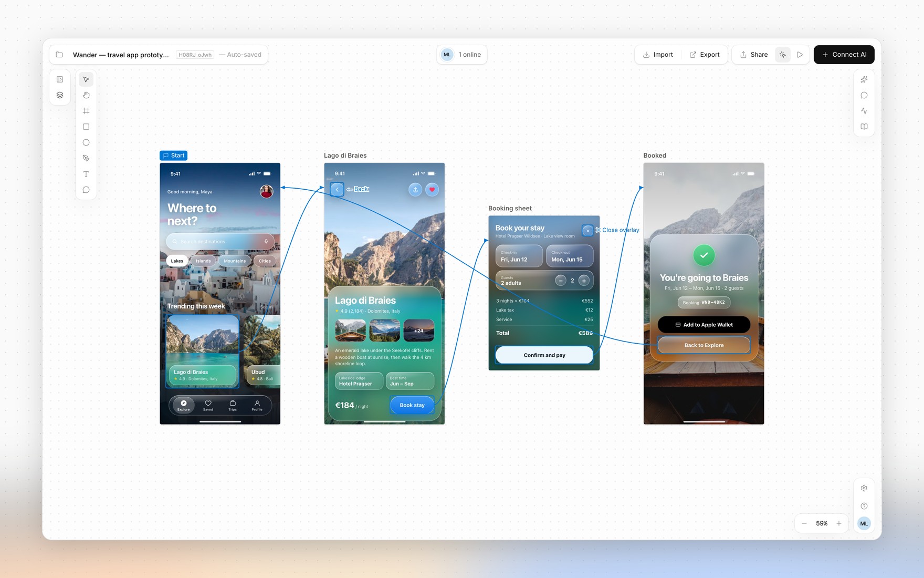Click Confirm and pay button

[x=544, y=355]
